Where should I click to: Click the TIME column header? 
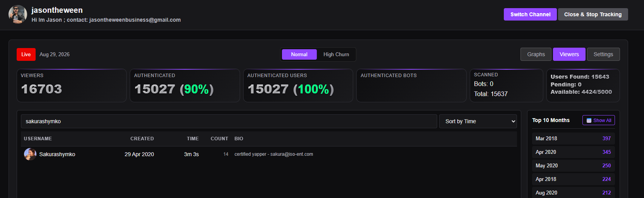[x=193, y=139]
